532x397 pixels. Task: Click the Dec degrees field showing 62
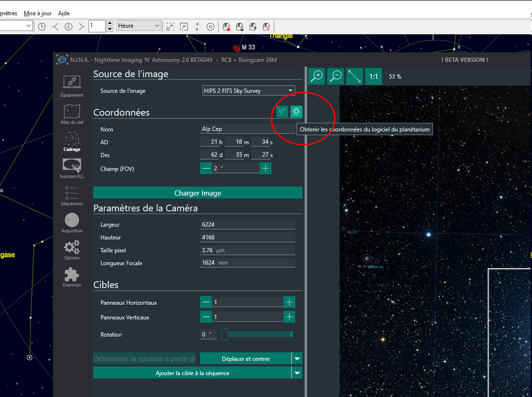(x=210, y=155)
